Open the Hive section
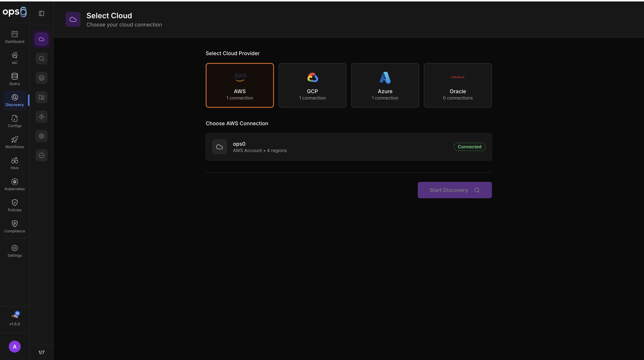 pos(15,163)
